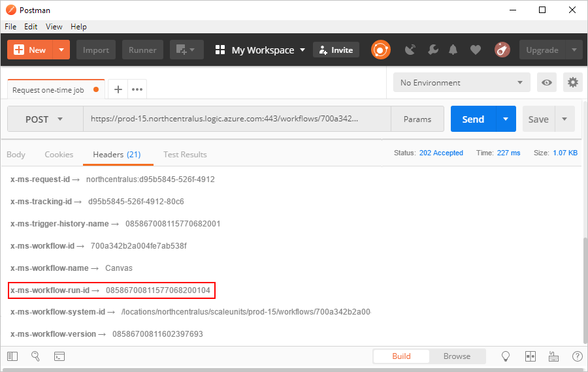This screenshot has width=588, height=372.
Task: Open the notifications bell
Action: pyautogui.click(x=453, y=50)
